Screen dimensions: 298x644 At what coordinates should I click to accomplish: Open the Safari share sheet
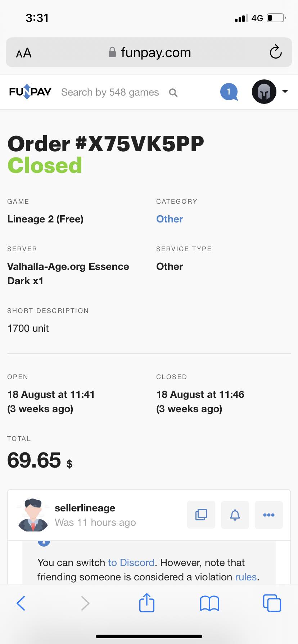click(146, 603)
